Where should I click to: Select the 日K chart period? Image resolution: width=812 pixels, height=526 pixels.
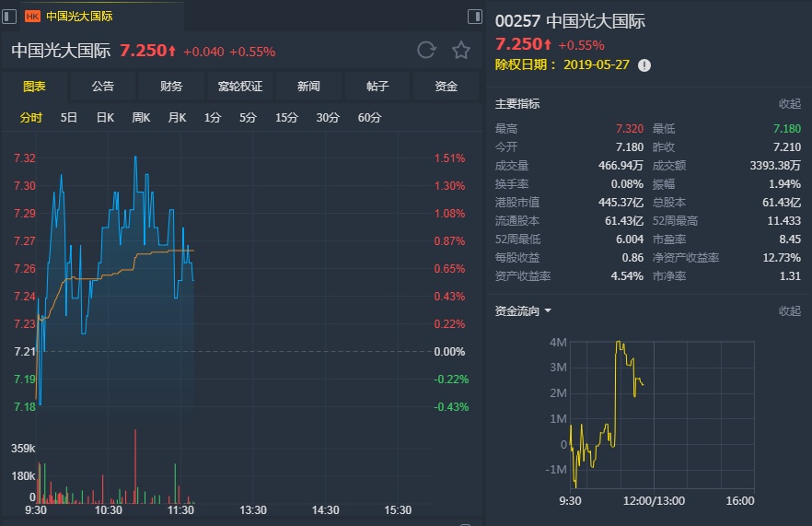(105, 118)
